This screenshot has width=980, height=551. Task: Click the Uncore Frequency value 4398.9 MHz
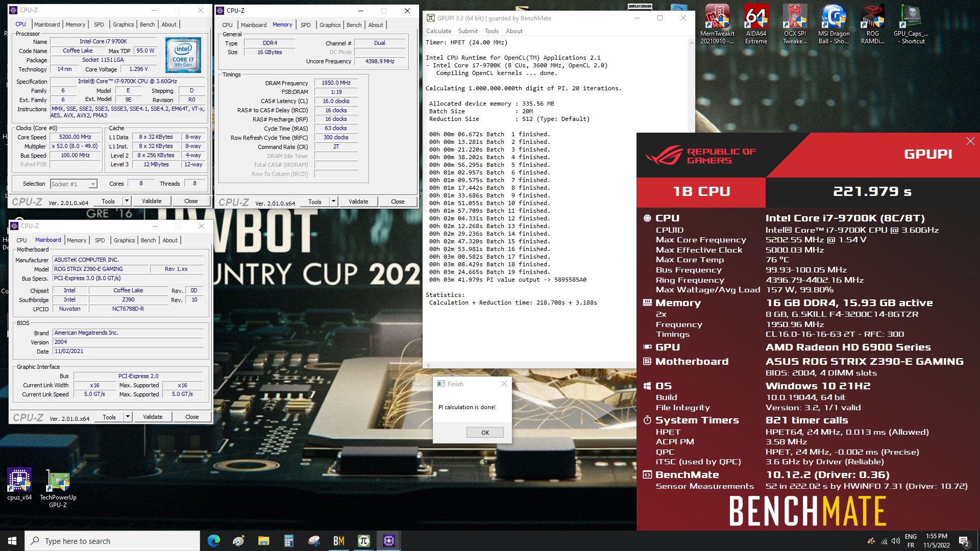tap(380, 61)
